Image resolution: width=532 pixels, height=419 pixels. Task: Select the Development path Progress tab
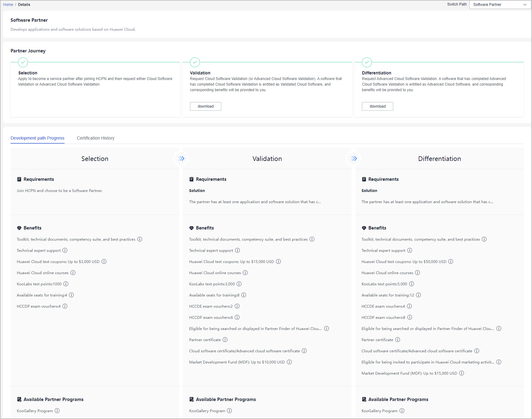click(x=38, y=138)
